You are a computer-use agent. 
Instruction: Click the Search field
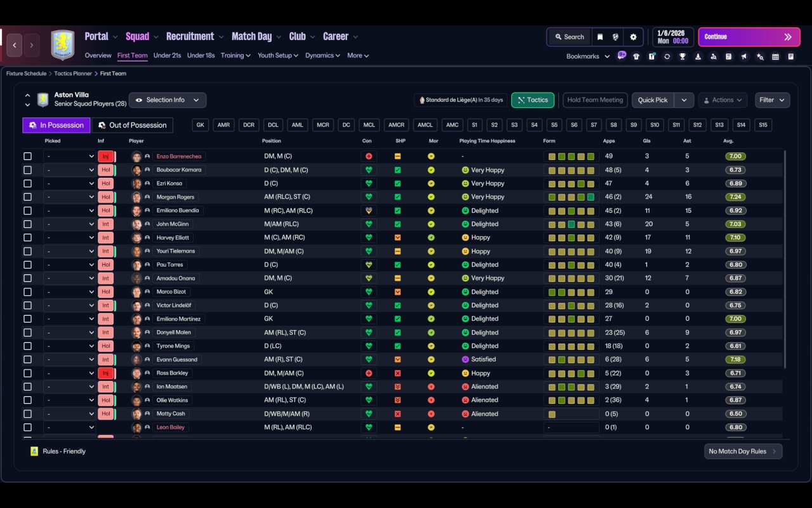click(569, 37)
